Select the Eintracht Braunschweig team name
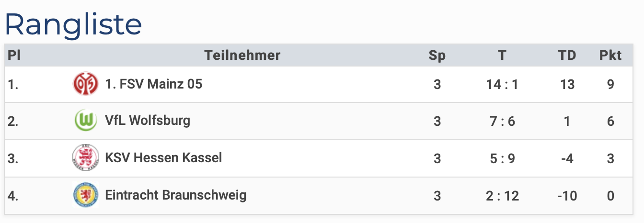Viewport: 644px width, 223px height. pos(175,195)
